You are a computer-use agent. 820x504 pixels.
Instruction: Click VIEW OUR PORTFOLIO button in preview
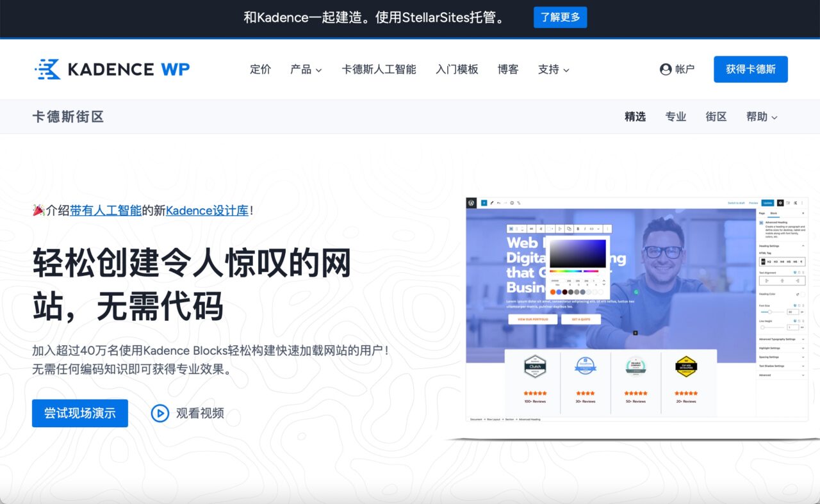pos(533,319)
